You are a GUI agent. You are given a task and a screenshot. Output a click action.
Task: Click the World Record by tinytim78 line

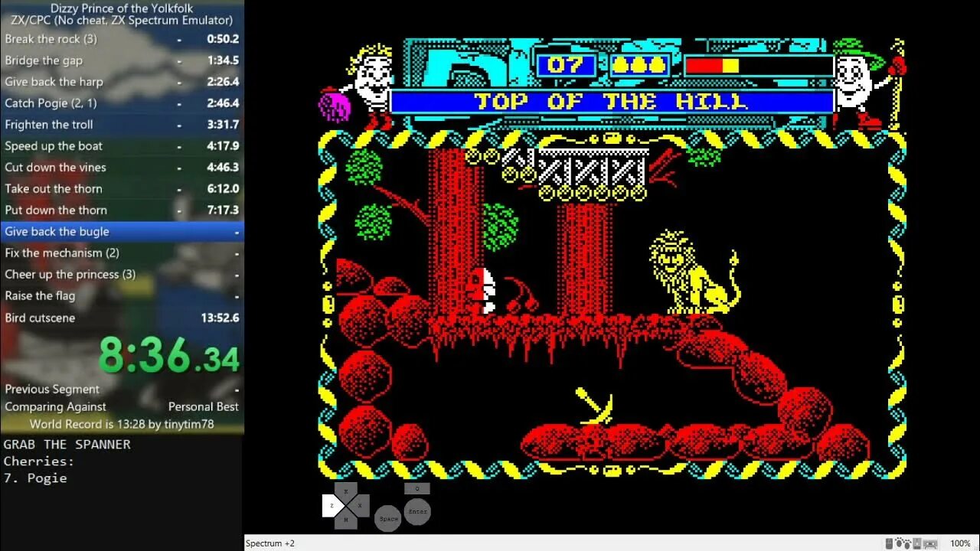(122, 424)
